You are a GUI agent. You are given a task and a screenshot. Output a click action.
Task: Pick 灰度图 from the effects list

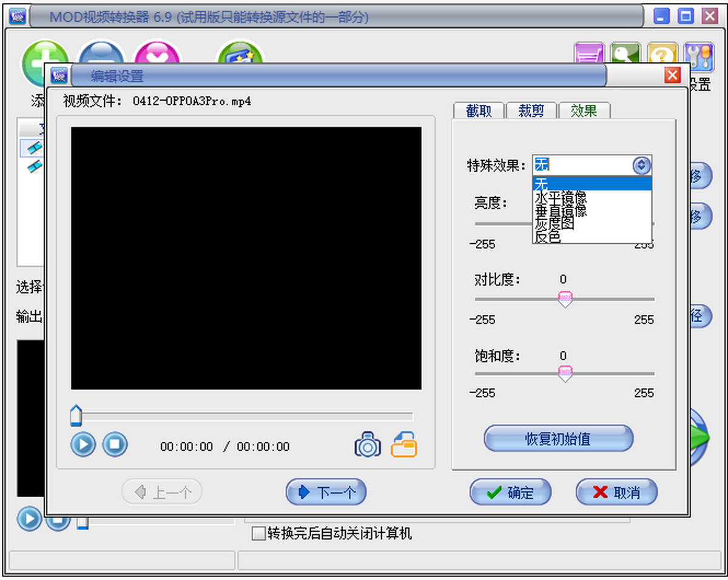(592, 224)
